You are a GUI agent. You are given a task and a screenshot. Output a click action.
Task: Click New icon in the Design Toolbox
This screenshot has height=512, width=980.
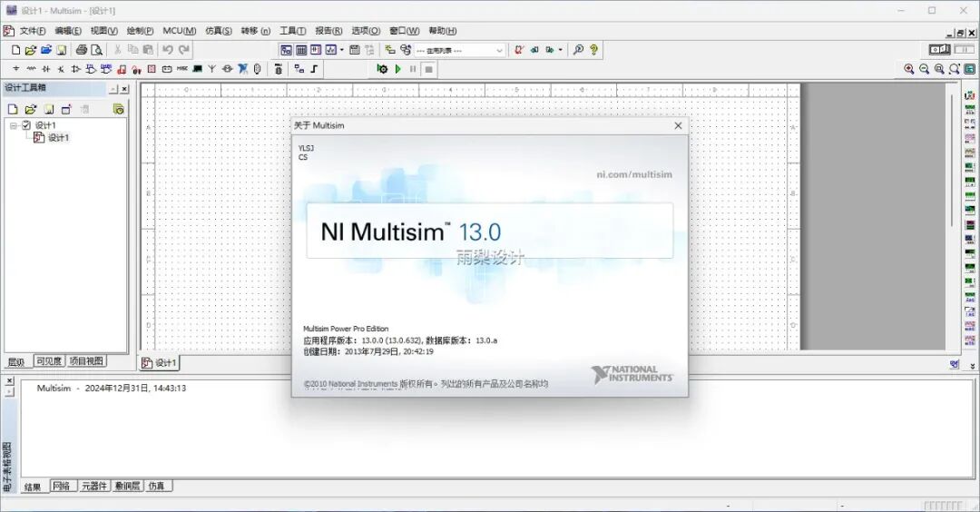[13, 110]
